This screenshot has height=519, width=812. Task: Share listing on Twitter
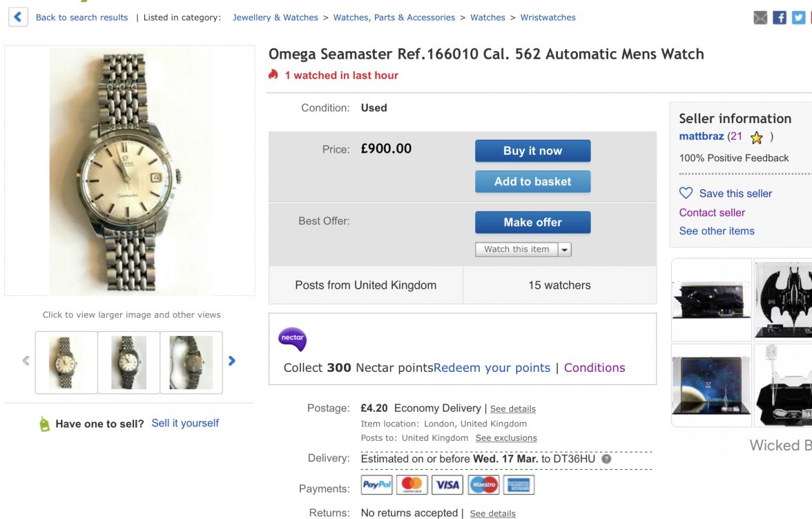coord(798,18)
